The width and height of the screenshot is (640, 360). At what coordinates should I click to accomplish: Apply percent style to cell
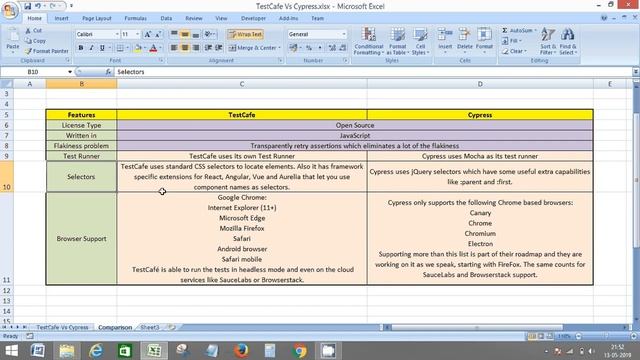tap(309, 48)
